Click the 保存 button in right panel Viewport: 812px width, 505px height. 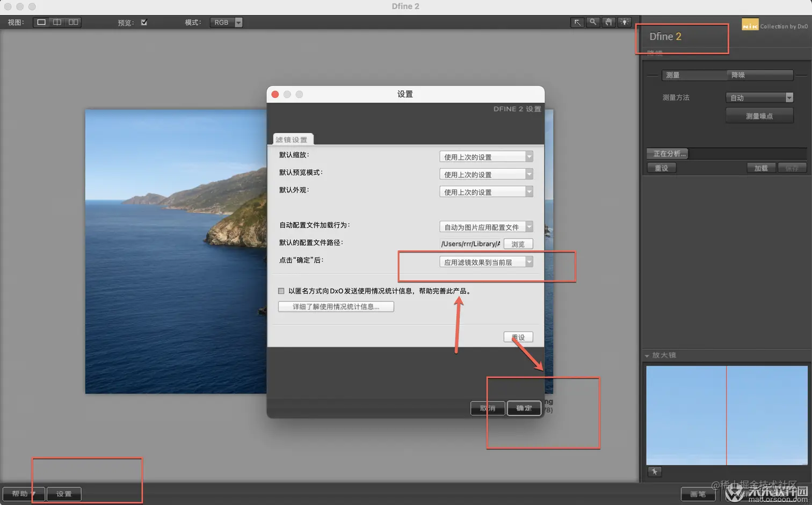coord(792,168)
